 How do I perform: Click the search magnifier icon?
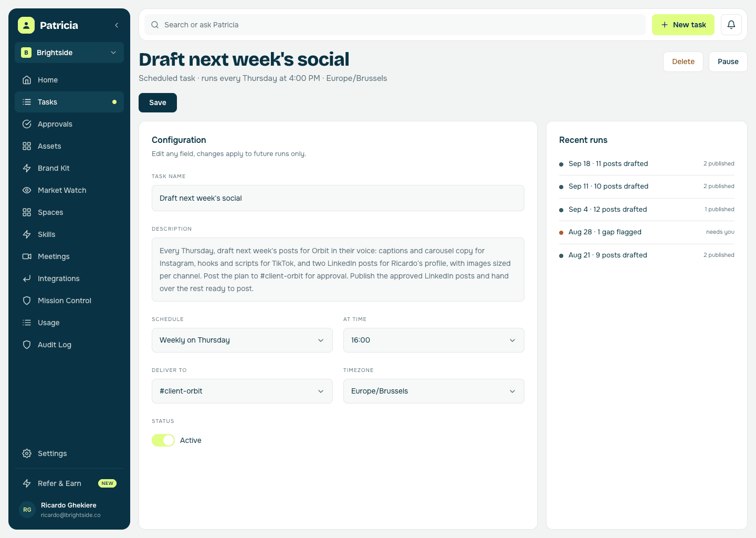[x=155, y=25]
